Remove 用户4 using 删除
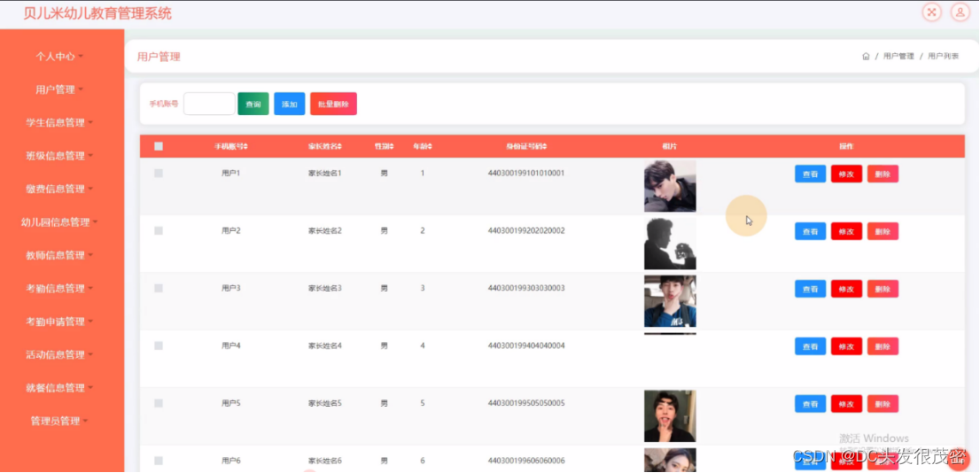 coord(883,346)
